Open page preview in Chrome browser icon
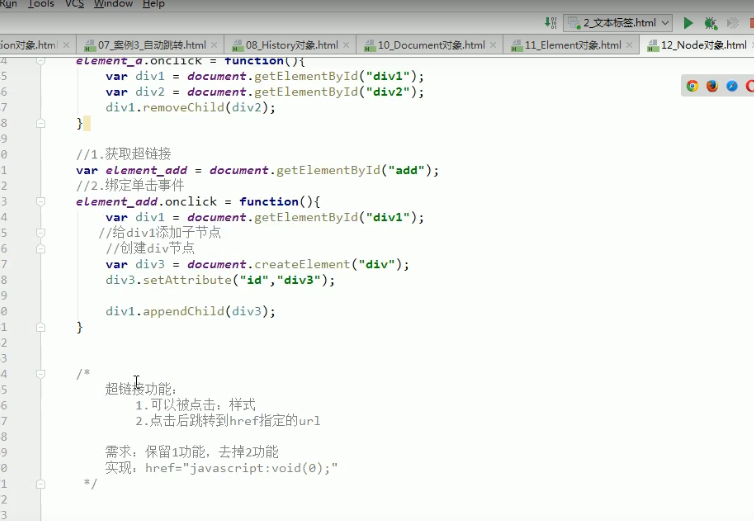Image resolution: width=754 pixels, height=521 pixels. (x=692, y=86)
